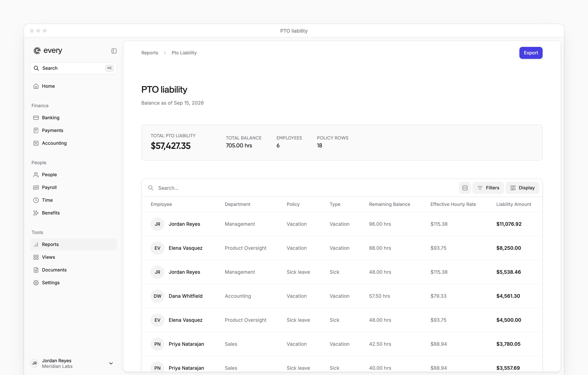Click the Pto Liability breadcrumb

(x=184, y=53)
